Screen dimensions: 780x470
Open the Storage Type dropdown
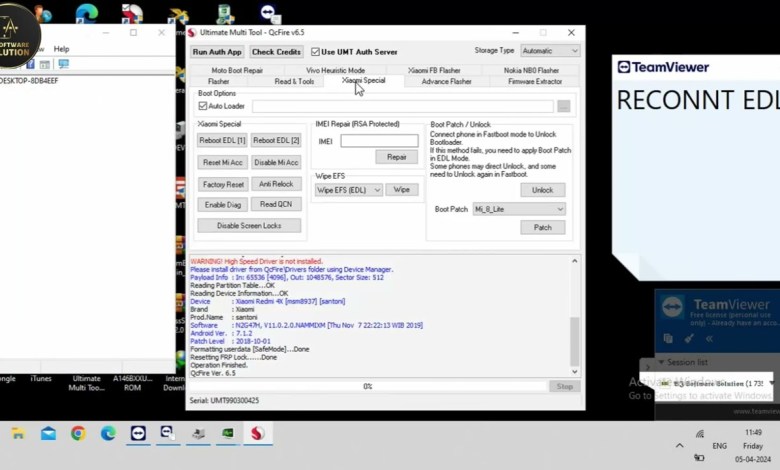coord(549,51)
